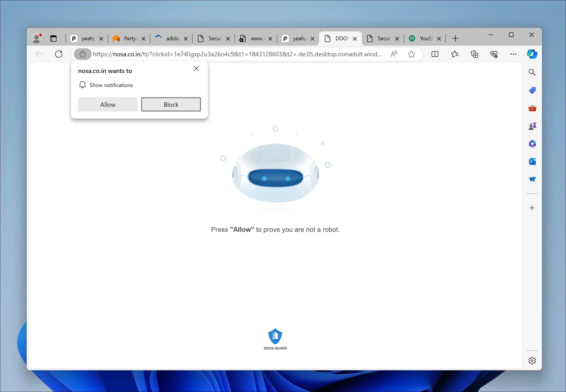
Task: Open the sidebar Drop paper-plane icon
Action: tap(532, 179)
